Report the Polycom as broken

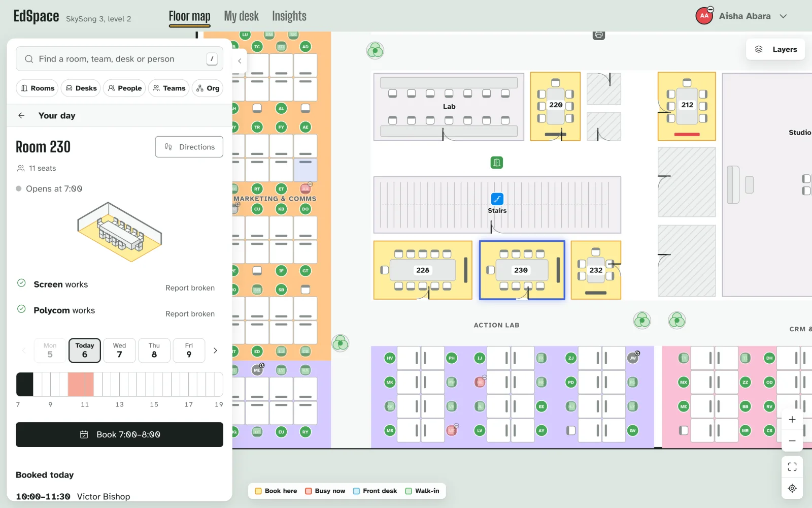(190, 314)
